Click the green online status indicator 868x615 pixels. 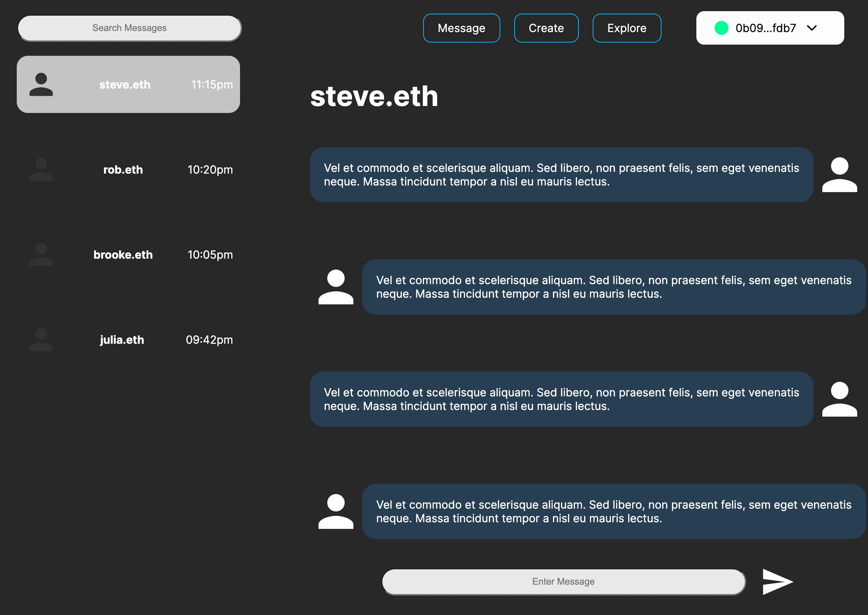[x=719, y=27]
